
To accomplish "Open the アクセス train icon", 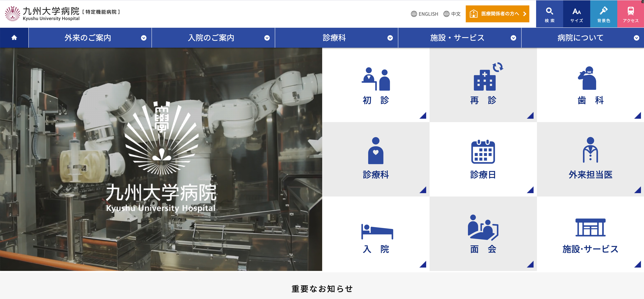I will pyautogui.click(x=630, y=14).
